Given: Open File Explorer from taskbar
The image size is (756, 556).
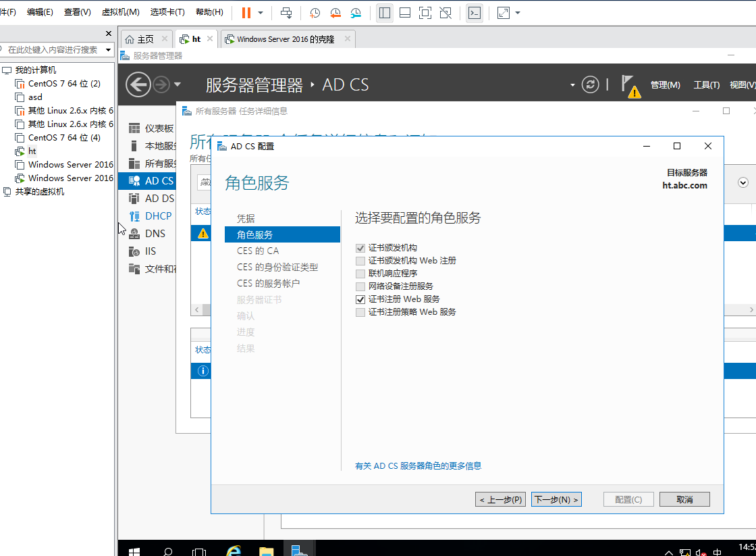Looking at the screenshot, I should tap(266, 550).
